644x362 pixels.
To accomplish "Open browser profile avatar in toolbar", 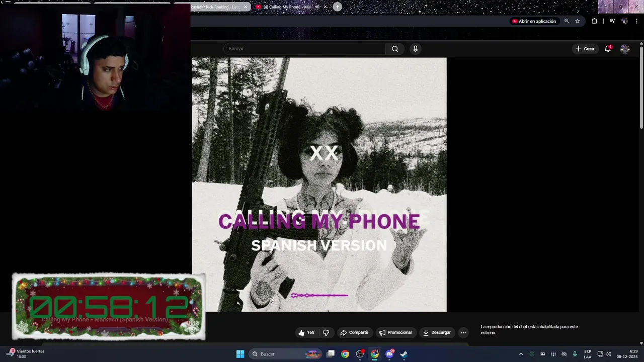I will point(624,21).
